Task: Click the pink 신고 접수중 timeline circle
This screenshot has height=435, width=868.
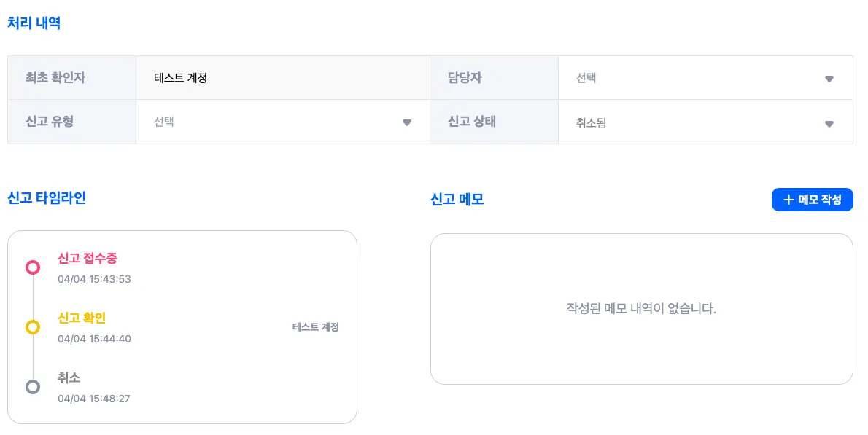Action: [33, 267]
